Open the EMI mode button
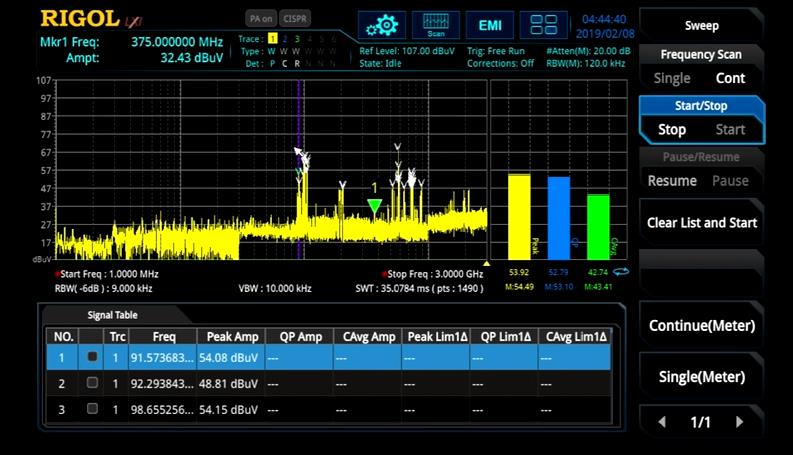793x455 pixels. (x=490, y=24)
